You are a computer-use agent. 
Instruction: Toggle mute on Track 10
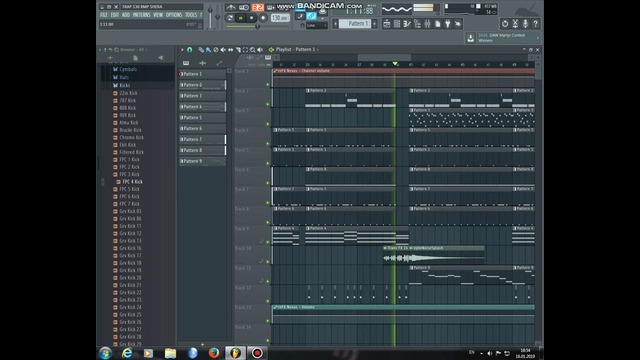click(268, 262)
